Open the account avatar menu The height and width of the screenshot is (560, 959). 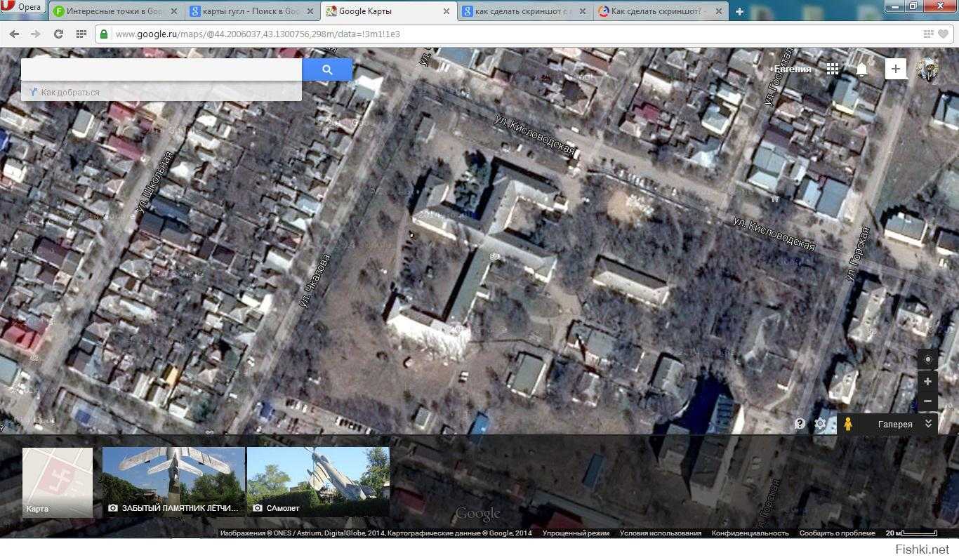click(928, 69)
